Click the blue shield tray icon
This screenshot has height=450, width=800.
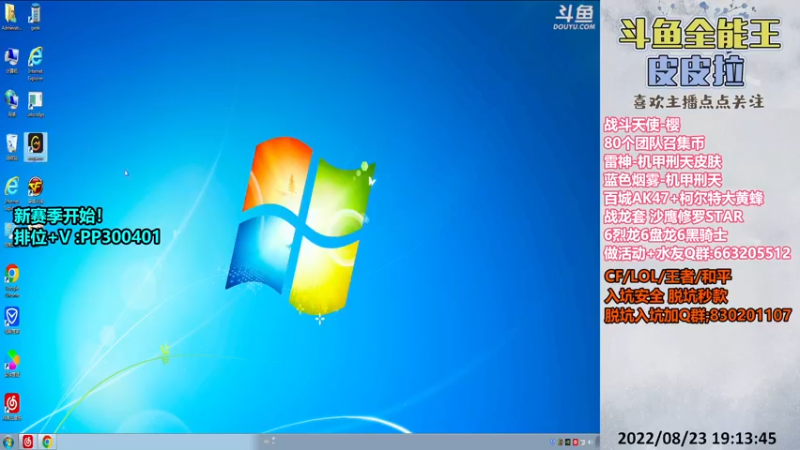(553, 442)
